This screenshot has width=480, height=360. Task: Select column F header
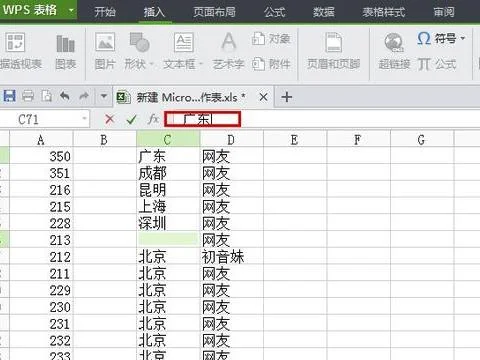pyautogui.click(x=358, y=139)
